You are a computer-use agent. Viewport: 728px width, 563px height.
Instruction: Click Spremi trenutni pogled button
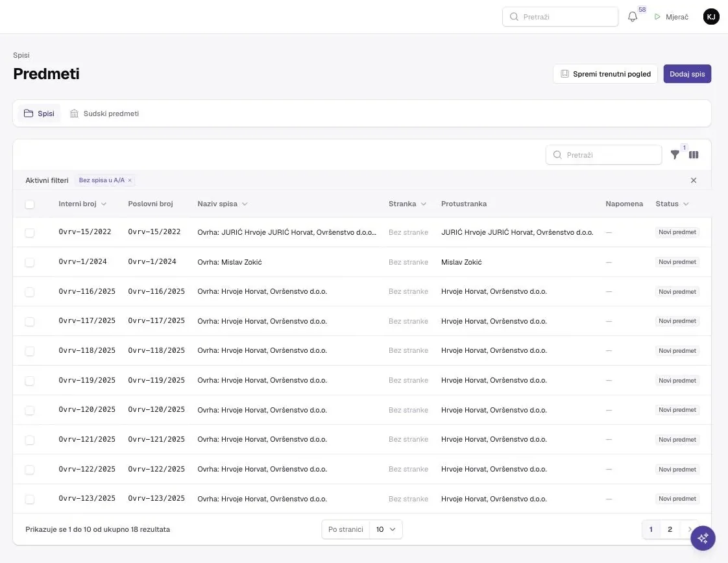[605, 74]
